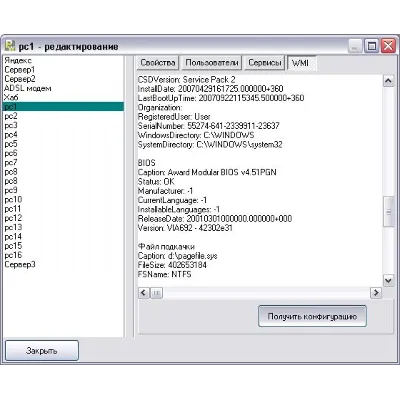This screenshot has width=400, height=400.
Task: Open the Свойства tab
Action: 158,63
